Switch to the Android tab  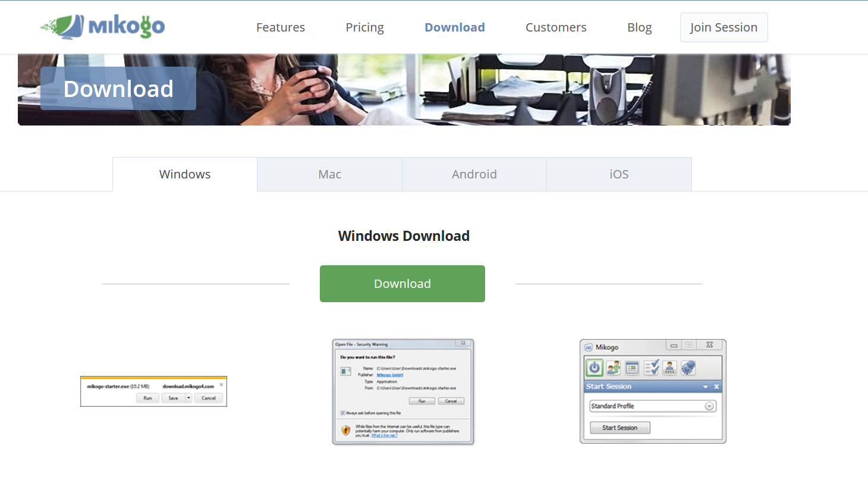(474, 174)
